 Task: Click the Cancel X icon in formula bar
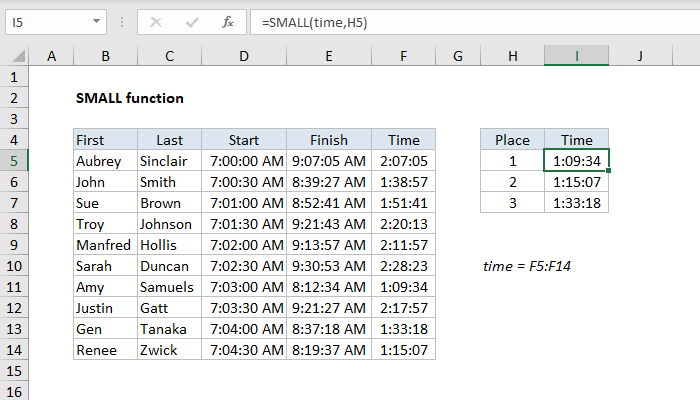click(x=158, y=21)
